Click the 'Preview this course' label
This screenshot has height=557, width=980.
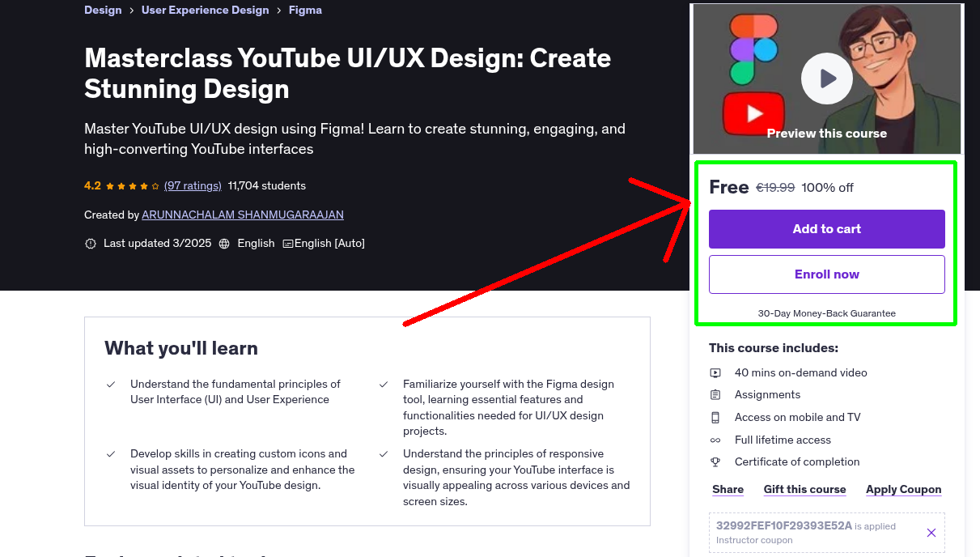pos(827,134)
